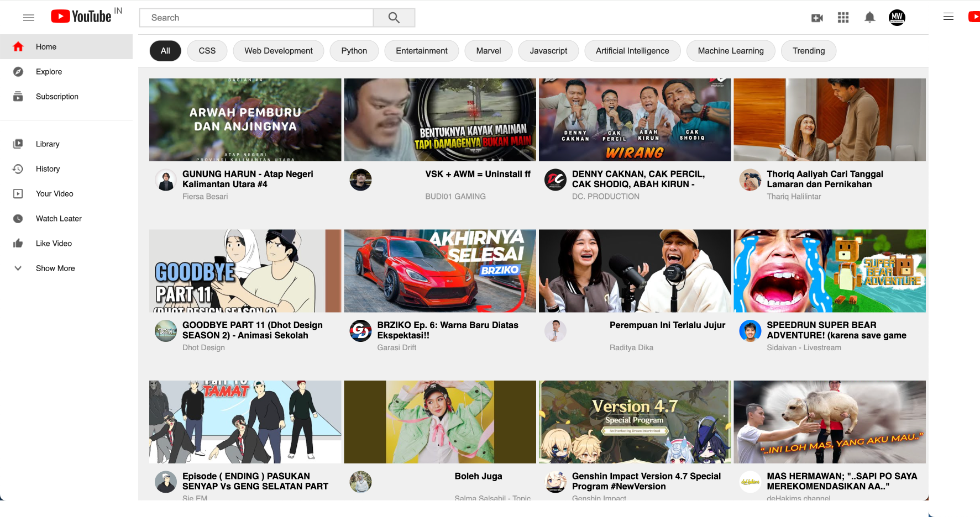980x517 pixels.
Task: Click into the Search input field
Action: 256,18
